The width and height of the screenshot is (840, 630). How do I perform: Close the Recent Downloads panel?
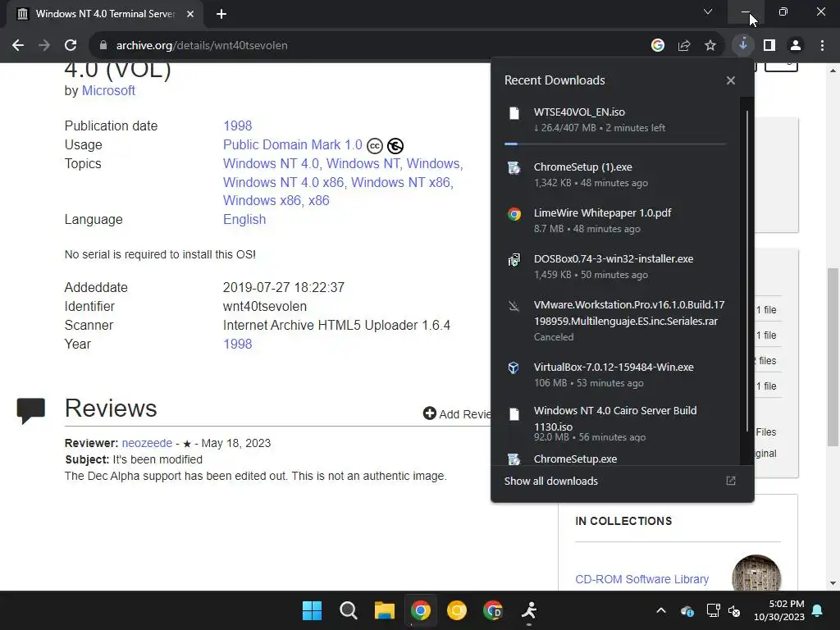(x=730, y=80)
